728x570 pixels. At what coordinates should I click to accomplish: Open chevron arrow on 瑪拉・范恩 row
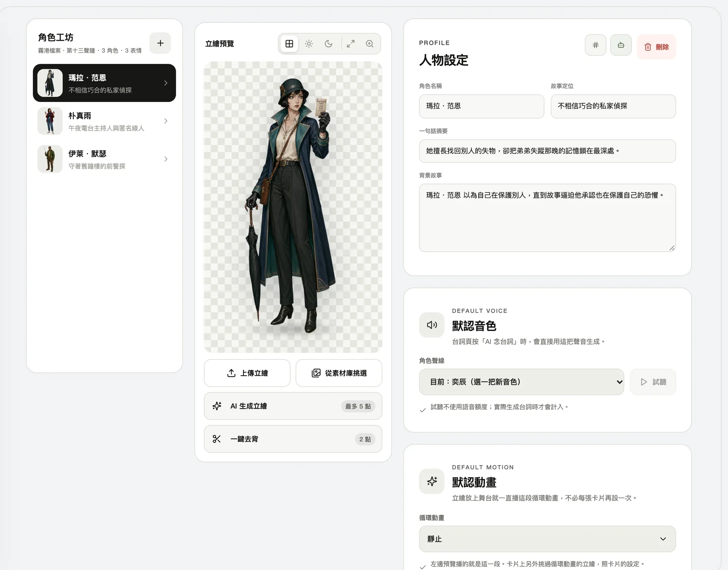(166, 83)
